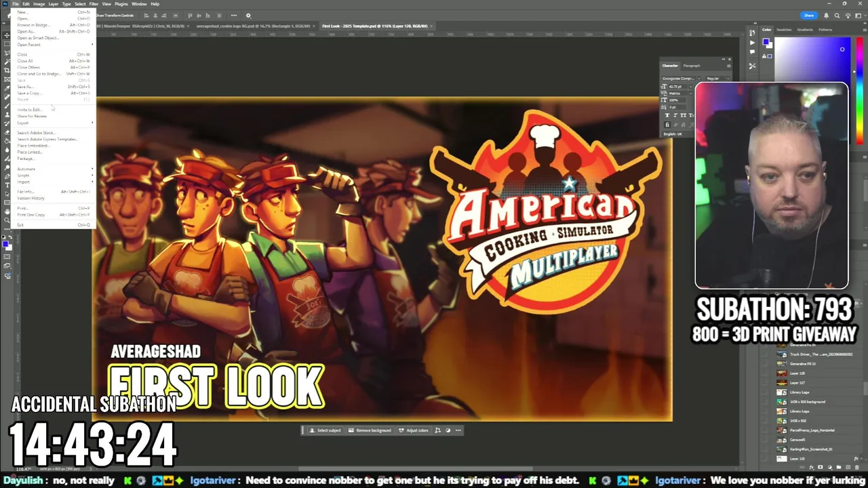Open the font family dropdown

tap(699, 79)
